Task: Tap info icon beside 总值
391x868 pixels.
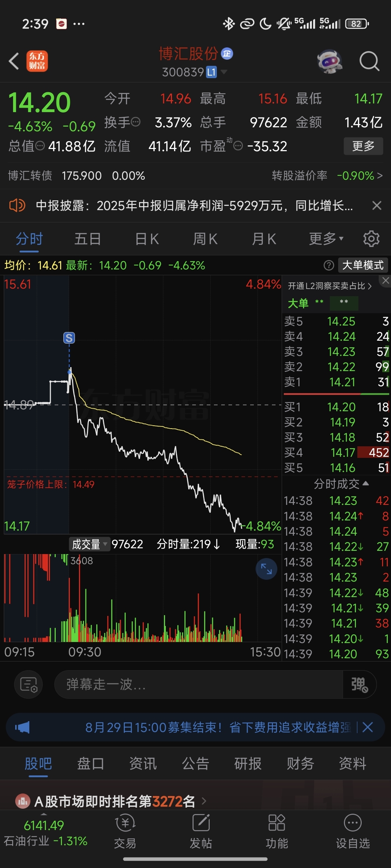Action: tap(40, 146)
